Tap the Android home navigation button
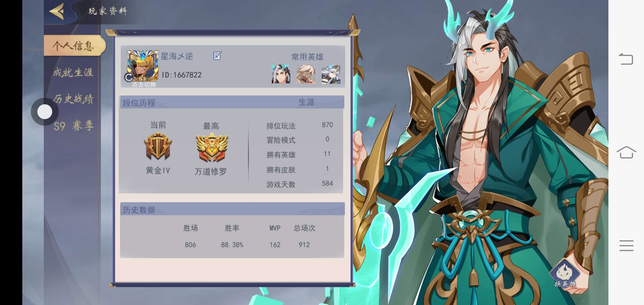Image resolution: width=644 pixels, height=305 pixels. coord(626,152)
